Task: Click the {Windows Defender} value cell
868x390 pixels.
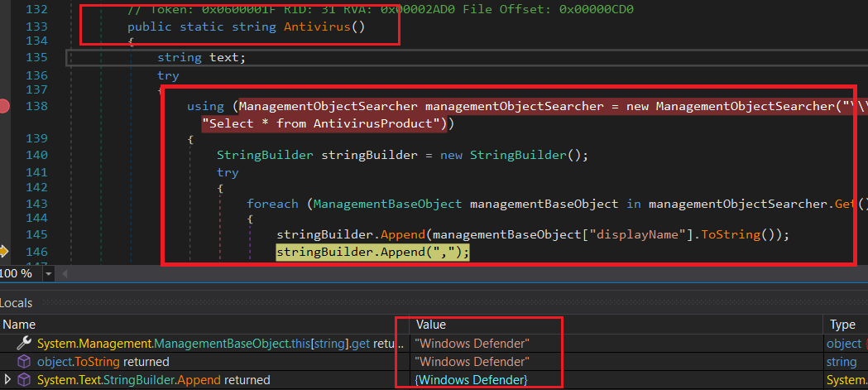Action: click(471, 380)
